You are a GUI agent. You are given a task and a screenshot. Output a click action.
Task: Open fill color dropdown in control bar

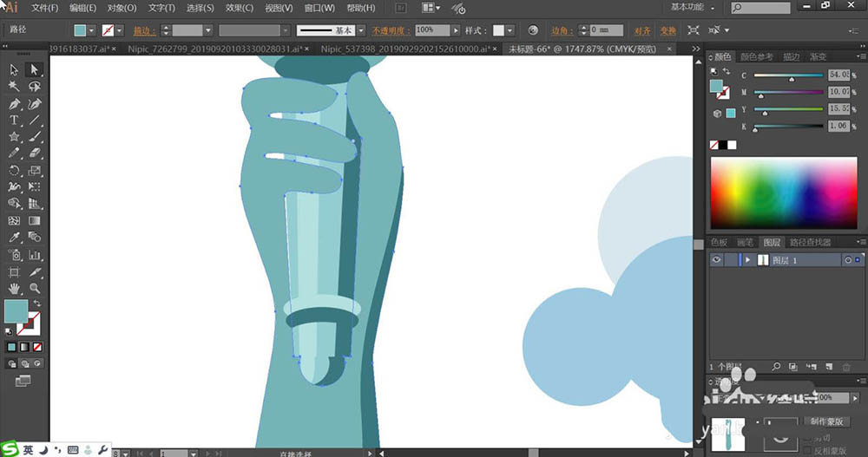92,30
